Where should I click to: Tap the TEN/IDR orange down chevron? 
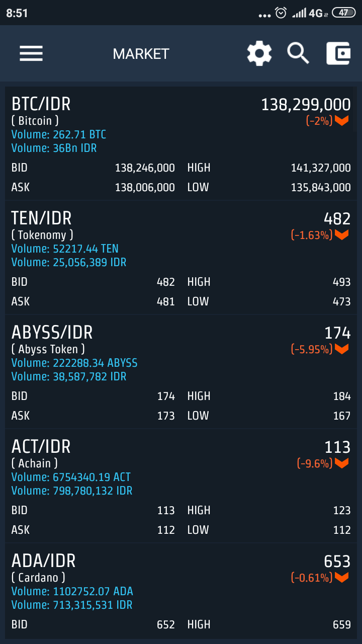click(x=342, y=235)
